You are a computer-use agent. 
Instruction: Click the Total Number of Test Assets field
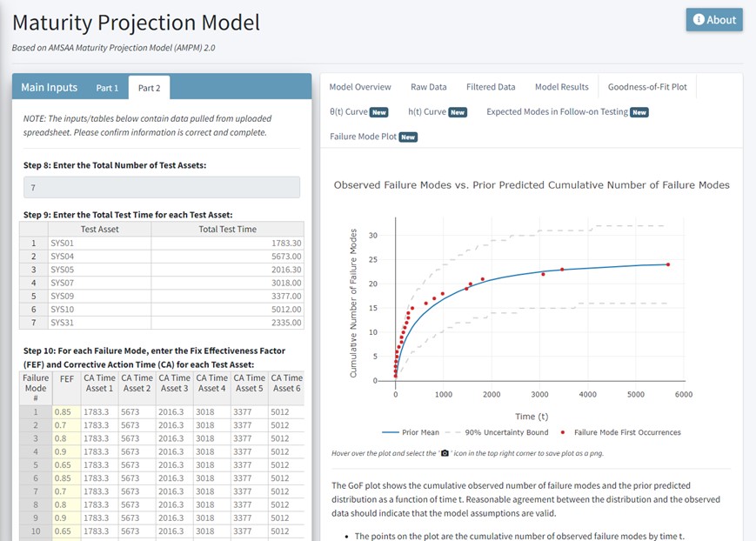[x=162, y=188]
